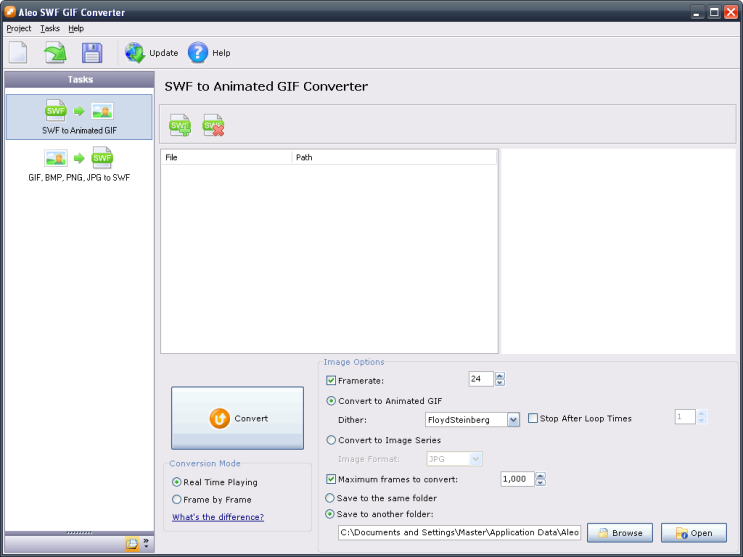The image size is (743, 557).
Task: Select Convert to Image Series option
Action: [331, 440]
